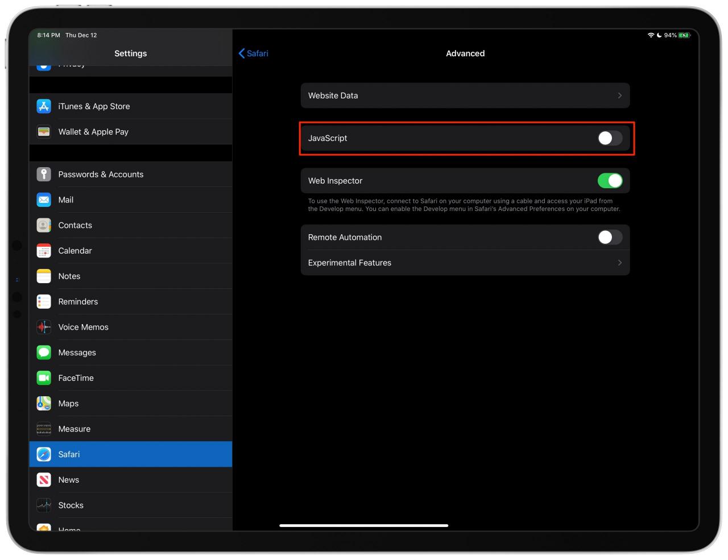Open Experimental Features via its chevron
Viewport: 728px width, 560px height.
pyautogui.click(x=620, y=263)
